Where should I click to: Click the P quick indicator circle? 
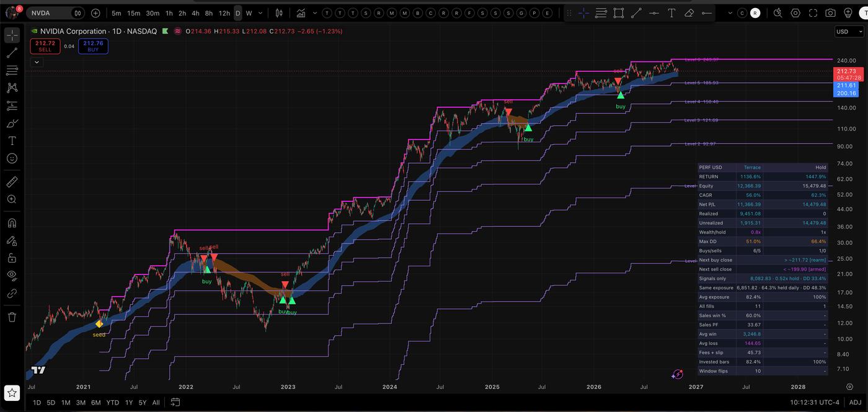(534, 13)
